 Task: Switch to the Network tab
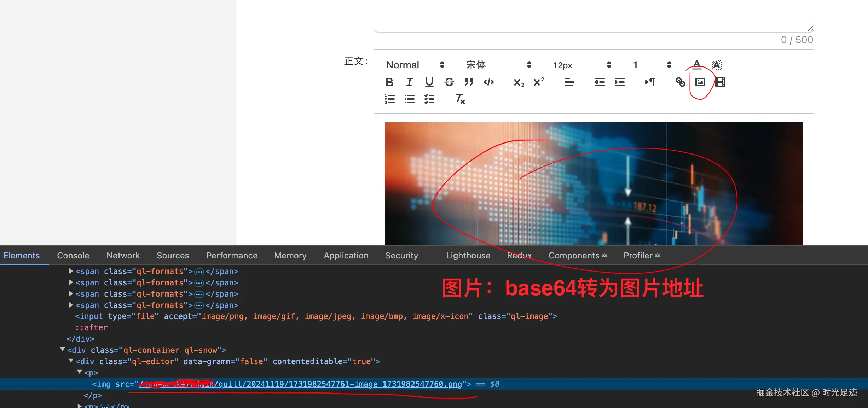123,255
